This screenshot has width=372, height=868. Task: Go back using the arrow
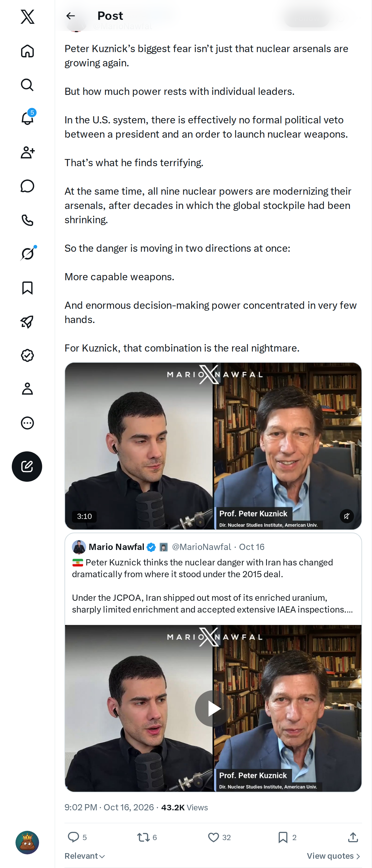click(70, 16)
